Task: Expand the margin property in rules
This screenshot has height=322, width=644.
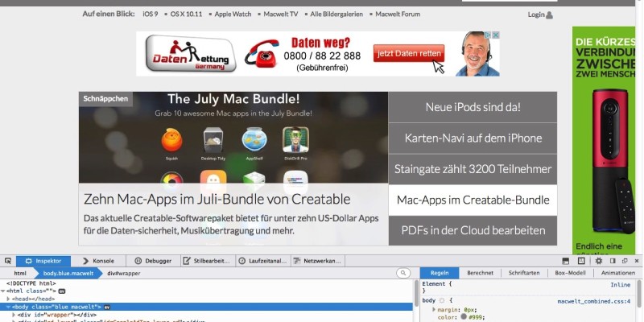Action: click(x=435, y=309)
